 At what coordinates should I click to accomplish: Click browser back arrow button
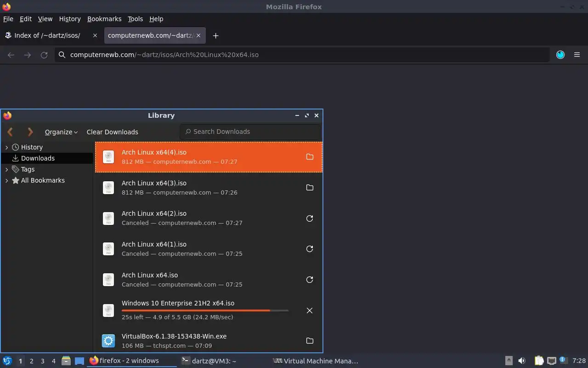pos(11,55)
